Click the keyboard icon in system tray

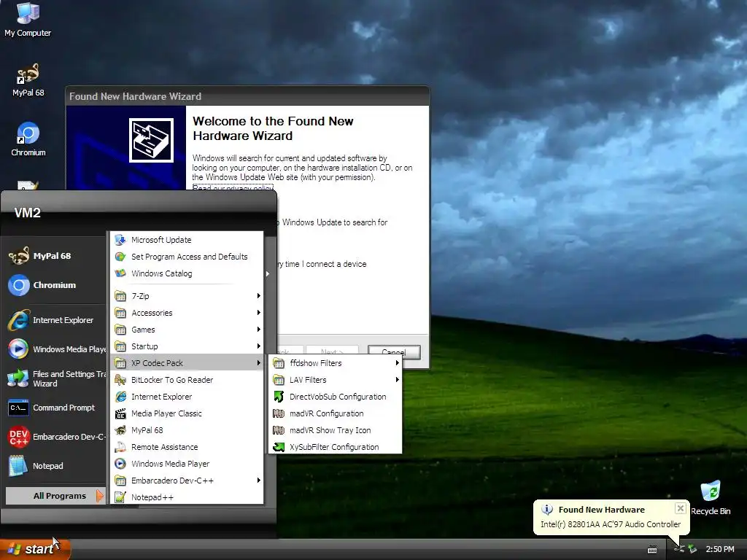point(652,550)
